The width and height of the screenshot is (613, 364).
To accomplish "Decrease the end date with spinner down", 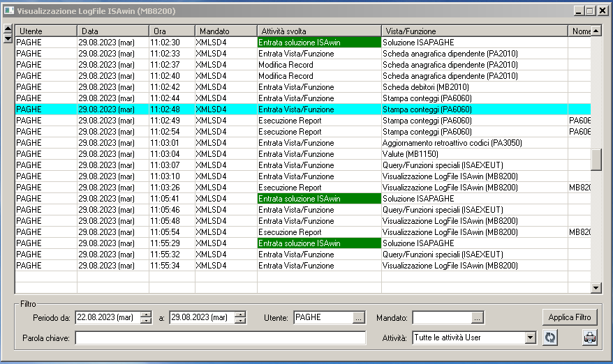I will click(x=240, y=321).
